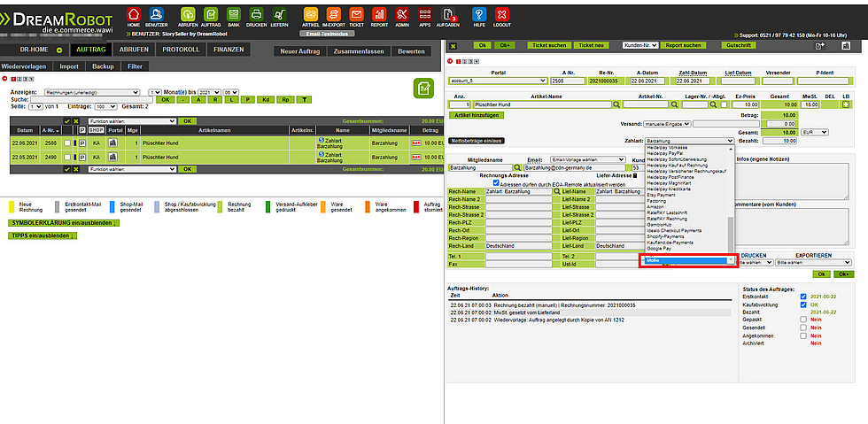Switch to the ABRUFEN tab
Screen dimensions: 868x424
click(x=134, y=50)
